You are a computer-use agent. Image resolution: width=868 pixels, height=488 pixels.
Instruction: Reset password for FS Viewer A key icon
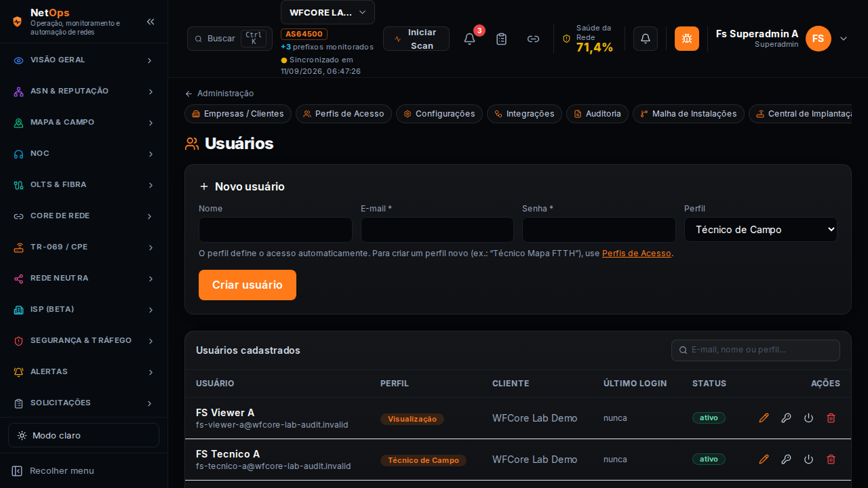click(786, 418)
